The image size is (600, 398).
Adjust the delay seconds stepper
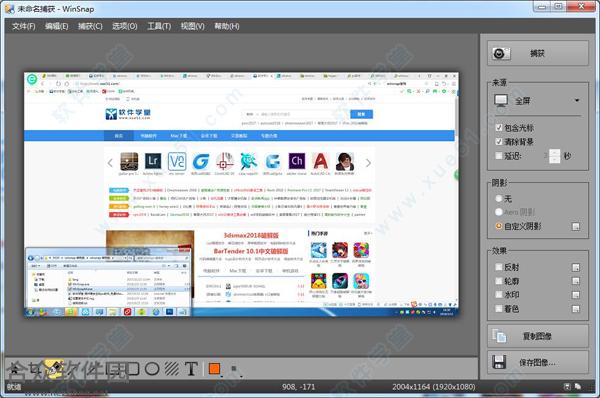click(554, 156)
